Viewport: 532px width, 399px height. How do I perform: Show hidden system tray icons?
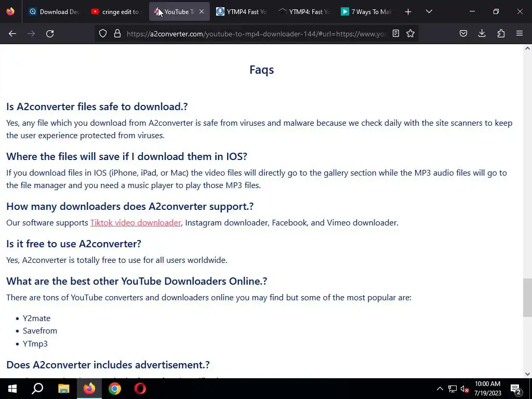440,389
